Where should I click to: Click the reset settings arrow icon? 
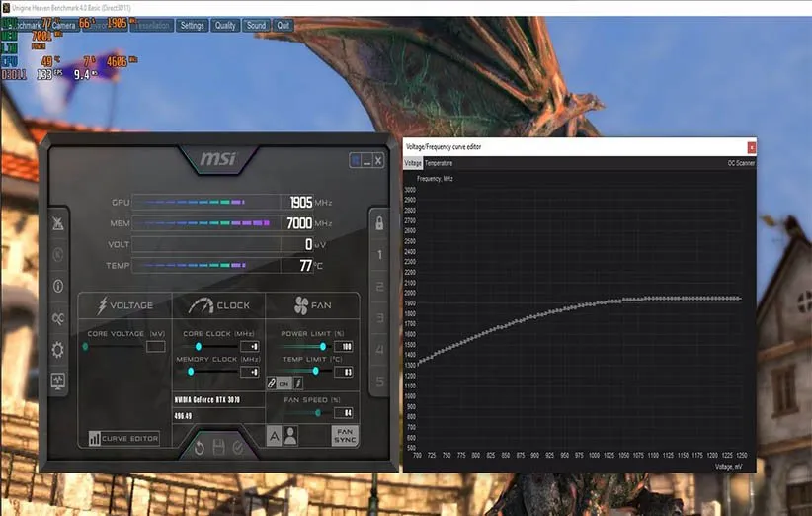coord(199,448)
